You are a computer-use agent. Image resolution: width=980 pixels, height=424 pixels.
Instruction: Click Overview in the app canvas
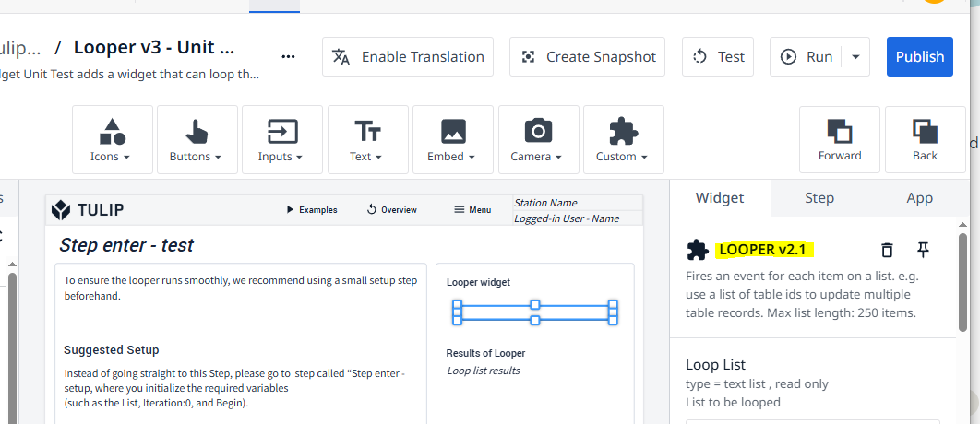pos(392,210)
